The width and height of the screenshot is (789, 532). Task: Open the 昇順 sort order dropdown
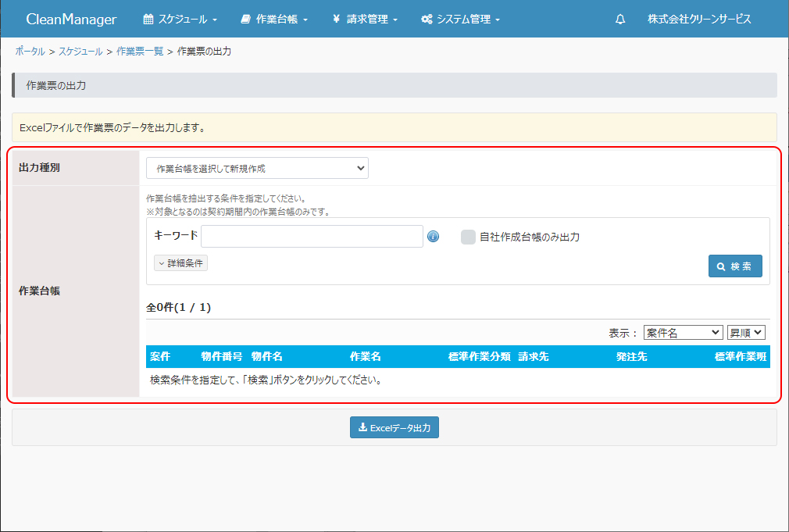(746, 333)
